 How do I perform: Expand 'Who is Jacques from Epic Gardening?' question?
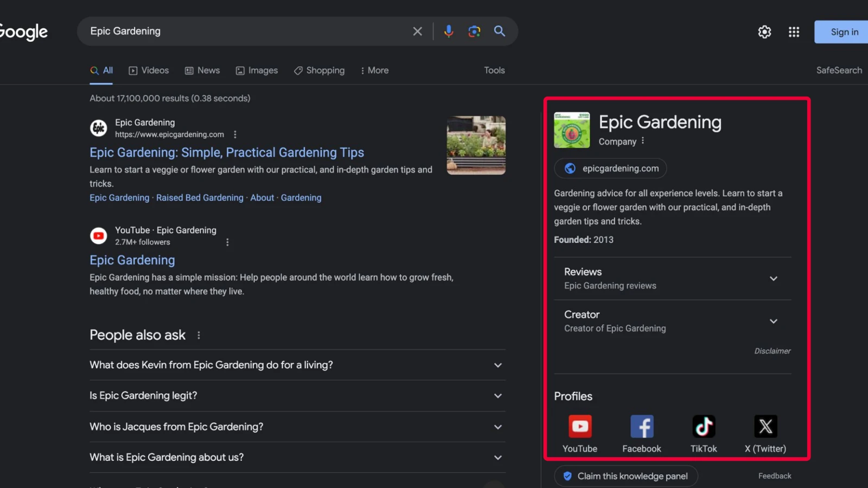coord(297,427)
